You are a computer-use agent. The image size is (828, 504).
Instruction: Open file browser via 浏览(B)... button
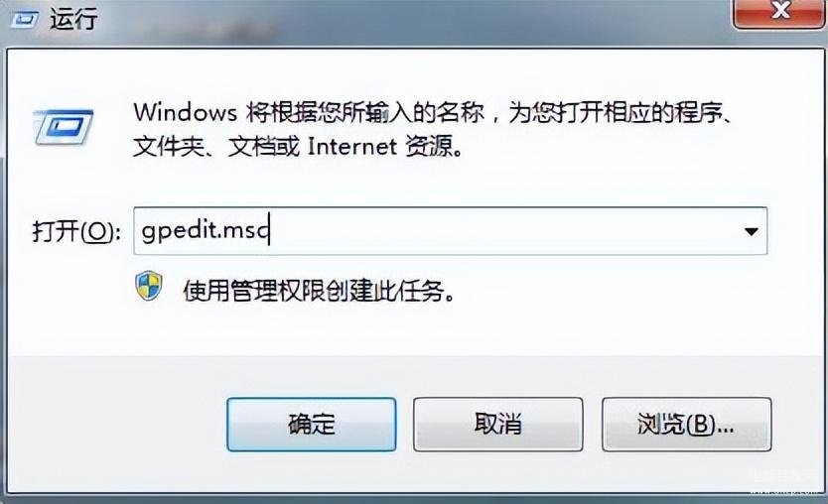686,425
